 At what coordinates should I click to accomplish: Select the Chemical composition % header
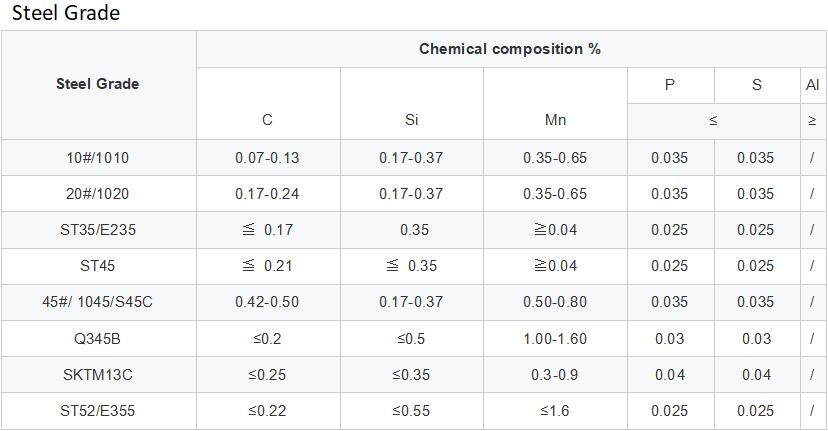[x=510, y=49]
